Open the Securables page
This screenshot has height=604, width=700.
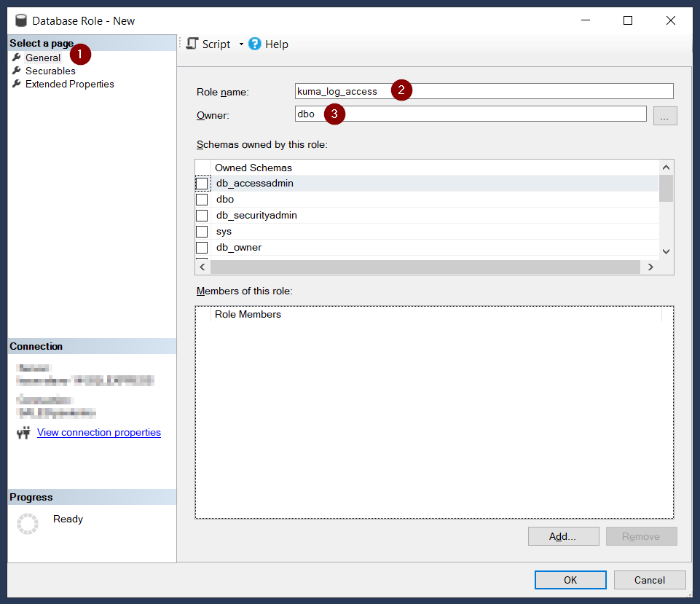(50, 71)
